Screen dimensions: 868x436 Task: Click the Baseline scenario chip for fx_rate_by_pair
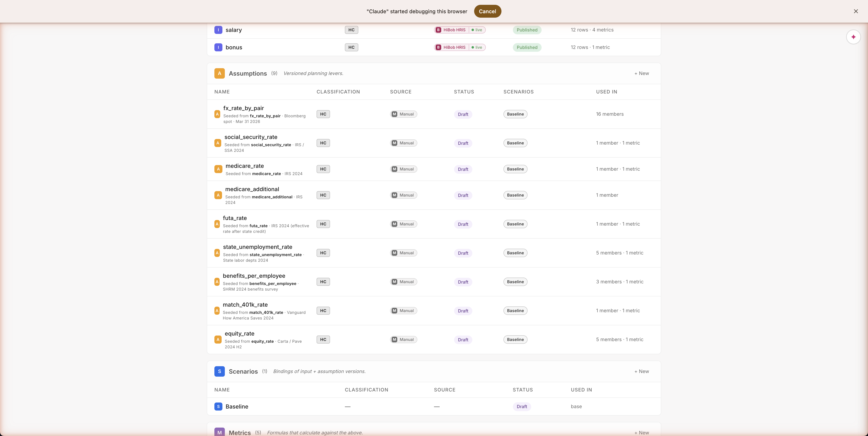pos(515,114)
